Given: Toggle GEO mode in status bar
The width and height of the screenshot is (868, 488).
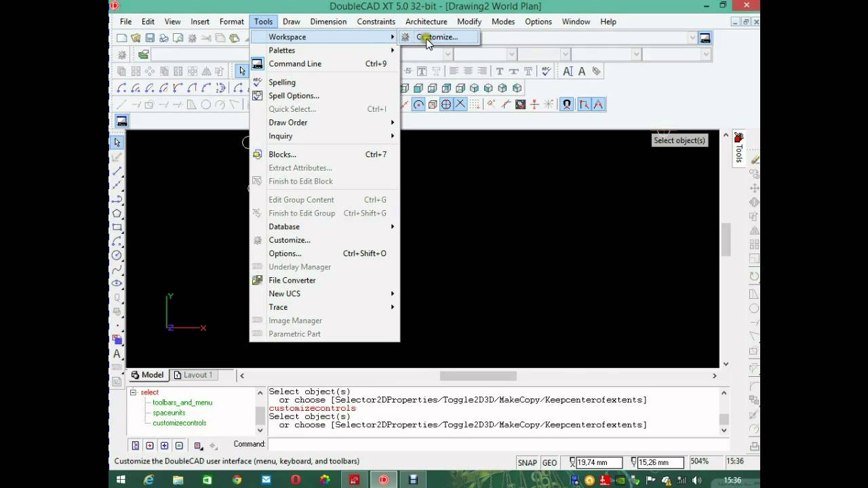Looking at the screenshot, I should 549,463.
